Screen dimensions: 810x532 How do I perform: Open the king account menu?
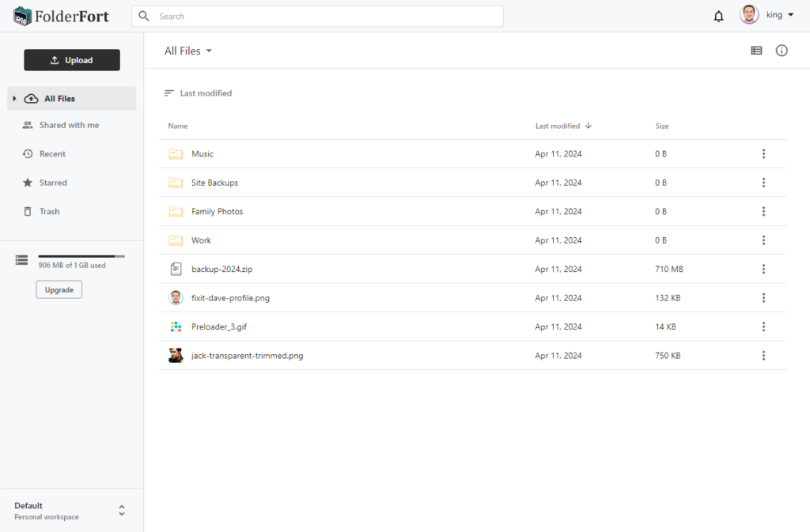pyautogui.click(x=774, y=14)
